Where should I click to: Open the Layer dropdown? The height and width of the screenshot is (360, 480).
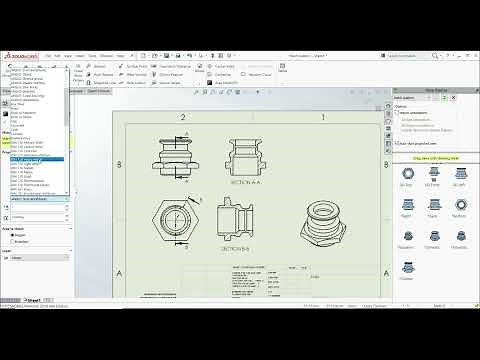point(40,258)
